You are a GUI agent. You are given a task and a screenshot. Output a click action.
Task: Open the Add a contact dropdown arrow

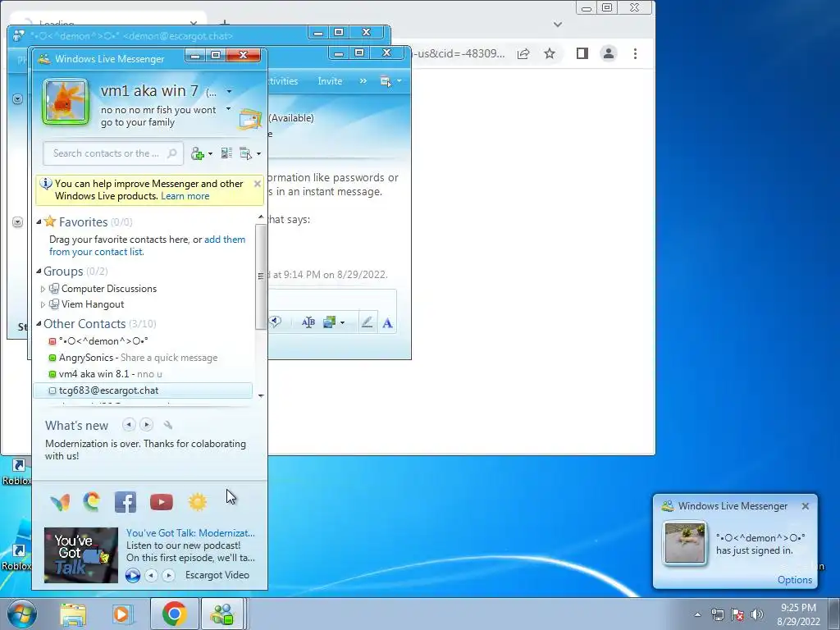click(210, 154)
